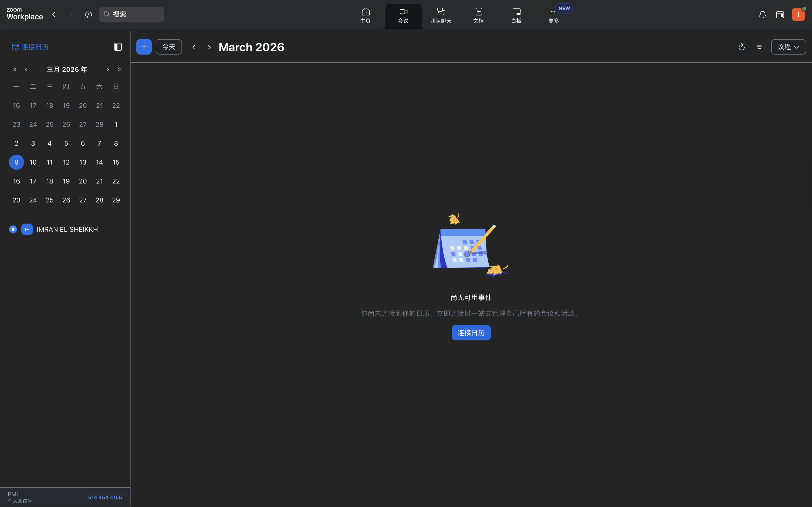The width and height of the screenshot is (812, 507).
Task: Click the blue 连接日历 button
Action: pos(471,333)
